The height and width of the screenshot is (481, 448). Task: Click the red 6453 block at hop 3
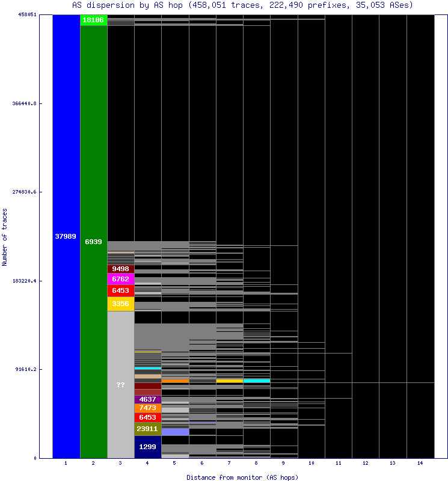[120, 290]
